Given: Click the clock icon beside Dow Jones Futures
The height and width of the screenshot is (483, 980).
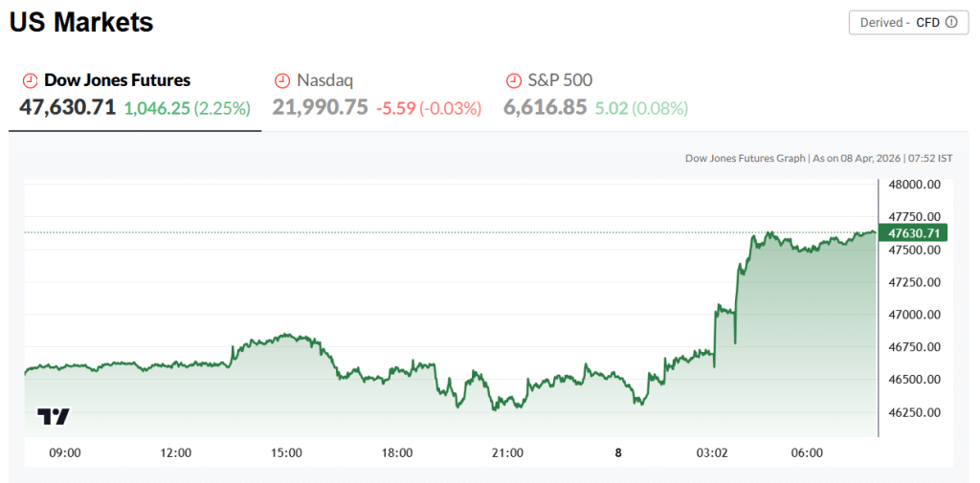Looking at the screenshot, I should (30, 80).
